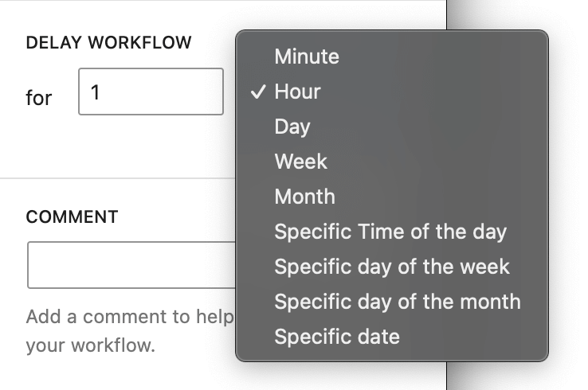Click the divider line above the Comment section
Image resolution: width=588 pixels, height=390 pixels.
point(120,178)
